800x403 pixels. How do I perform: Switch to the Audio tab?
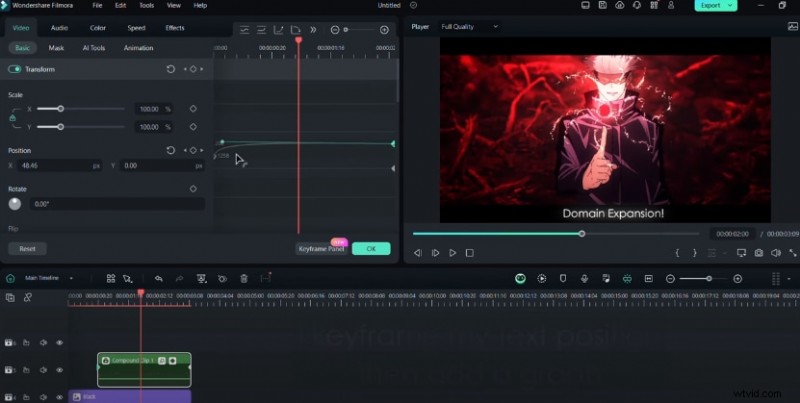(x=60, y=28)
